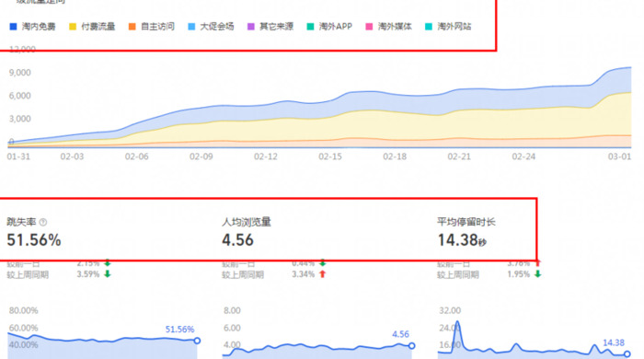Click the orange 自主访问 color square
Image resolution: width=644 pixels, height=359 pixels.
coord(132,27)
